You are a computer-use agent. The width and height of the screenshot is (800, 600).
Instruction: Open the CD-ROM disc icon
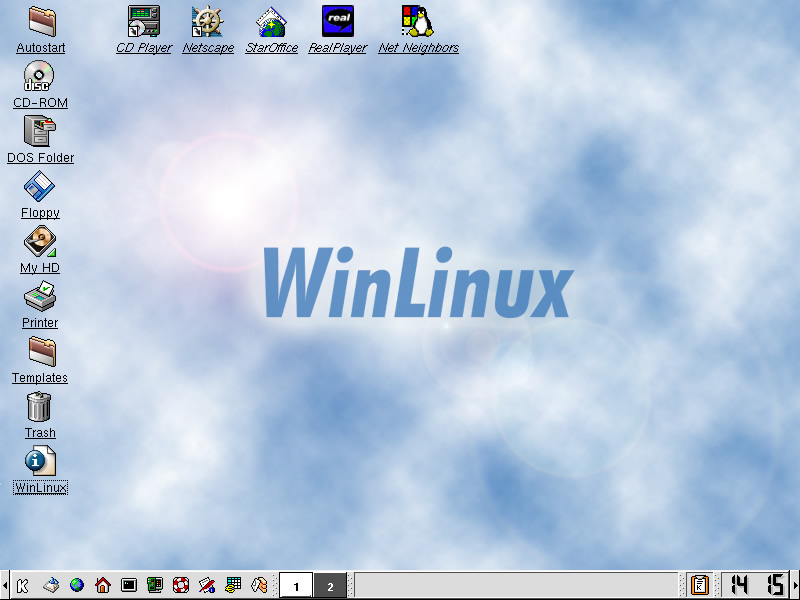(39, 77)
